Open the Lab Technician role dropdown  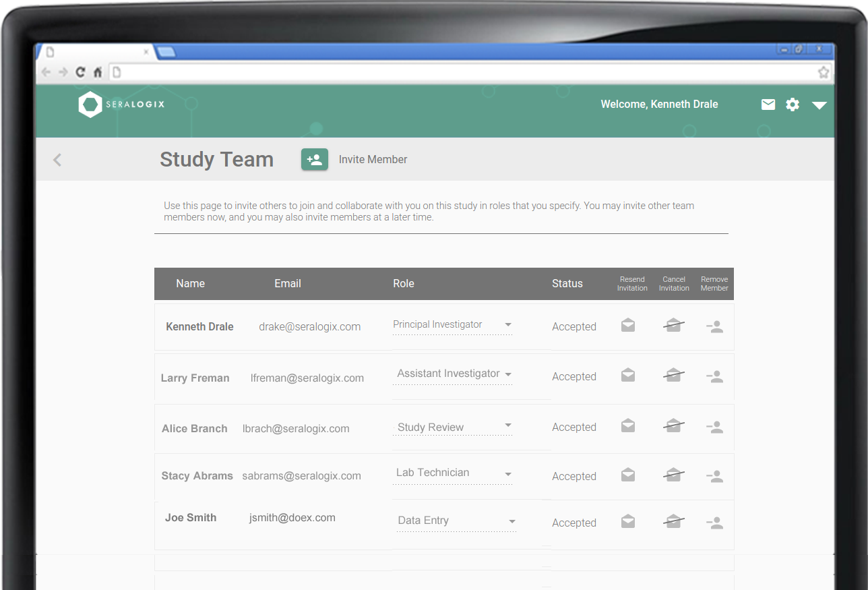508,473
